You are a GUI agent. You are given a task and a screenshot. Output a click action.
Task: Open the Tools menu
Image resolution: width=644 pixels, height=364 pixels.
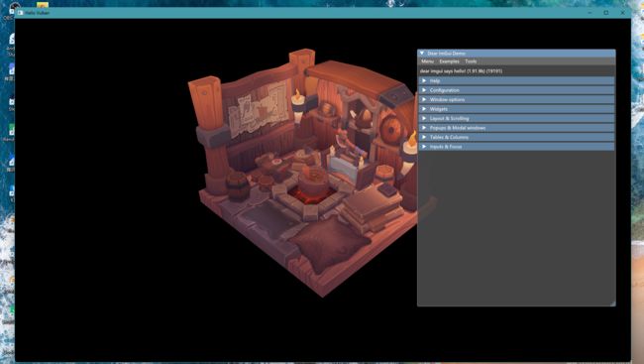471,61
